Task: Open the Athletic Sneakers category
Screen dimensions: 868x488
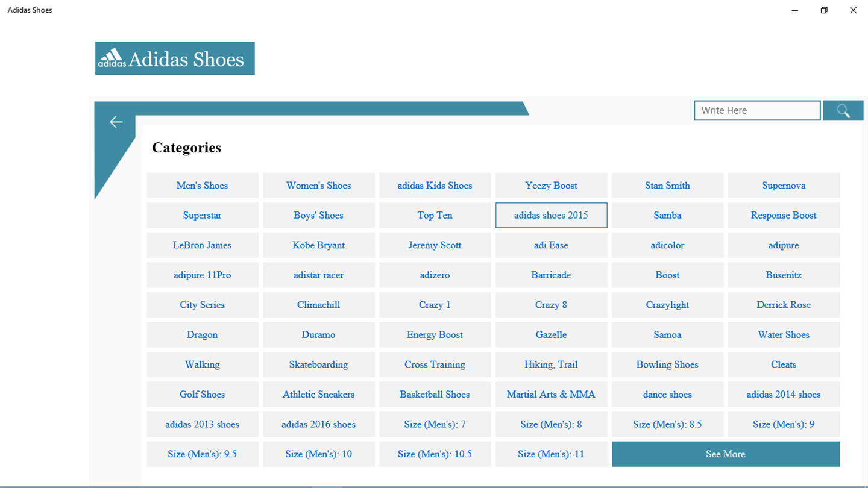Action: pyautogui.click(x=319, y=394)
